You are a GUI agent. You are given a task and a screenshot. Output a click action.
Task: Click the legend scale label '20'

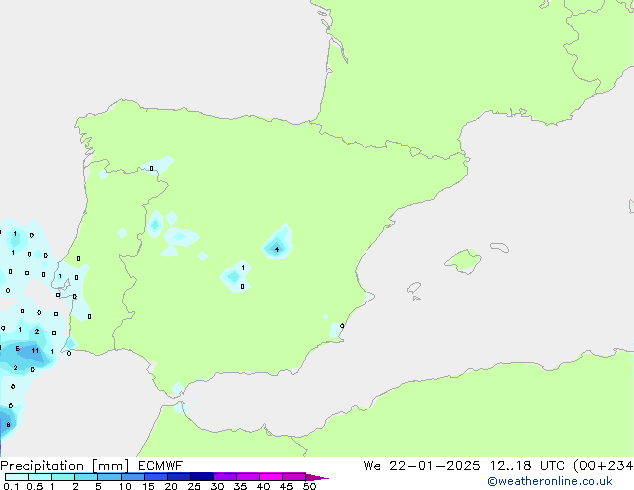[171, 486]
